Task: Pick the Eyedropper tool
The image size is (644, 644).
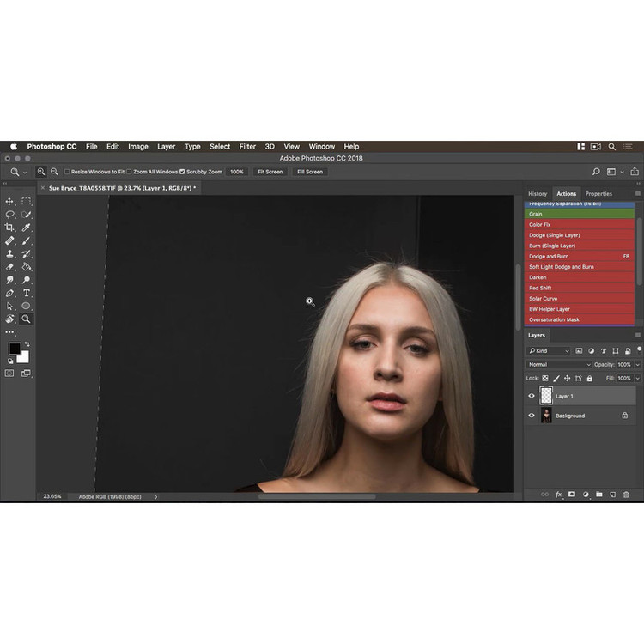Action: pyautogui.click(x=27, y=228)
